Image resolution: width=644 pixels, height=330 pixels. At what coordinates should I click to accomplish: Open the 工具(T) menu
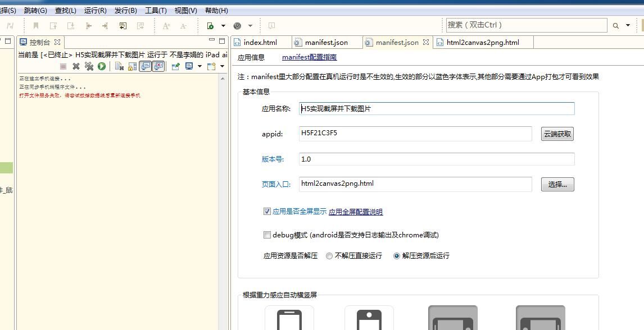pos(156,10)
